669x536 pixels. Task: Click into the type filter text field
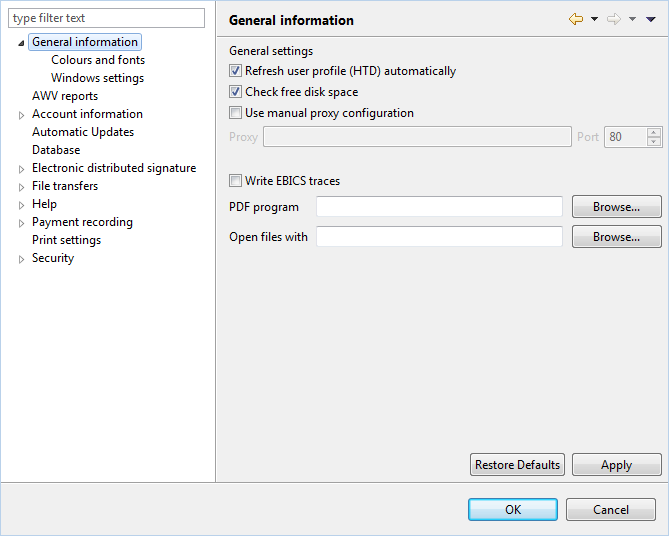pyautogui.click(x=106, y=18)
